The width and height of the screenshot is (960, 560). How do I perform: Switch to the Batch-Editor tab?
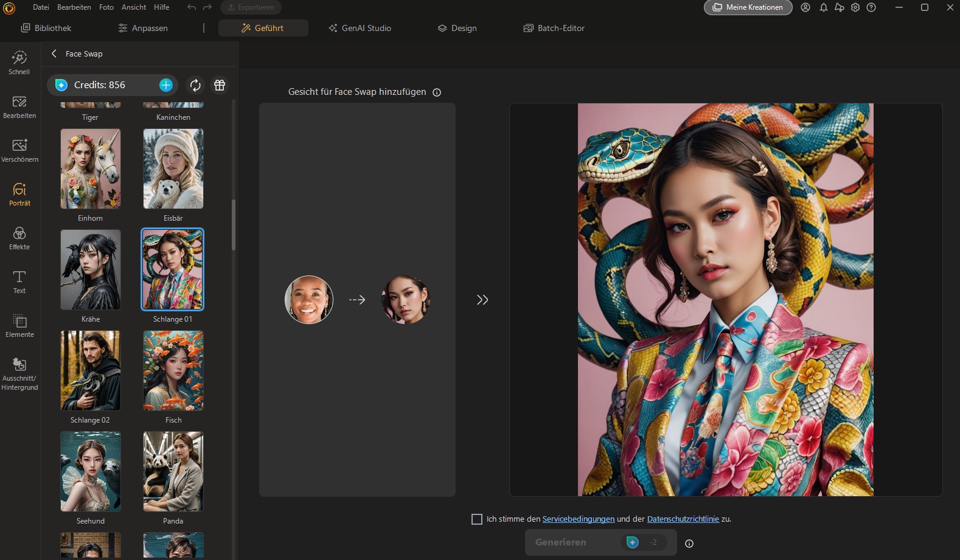pos(554,28)
